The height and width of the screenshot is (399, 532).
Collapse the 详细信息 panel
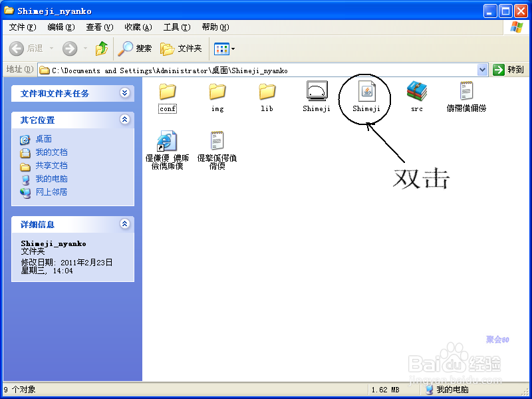coord(125,224)
